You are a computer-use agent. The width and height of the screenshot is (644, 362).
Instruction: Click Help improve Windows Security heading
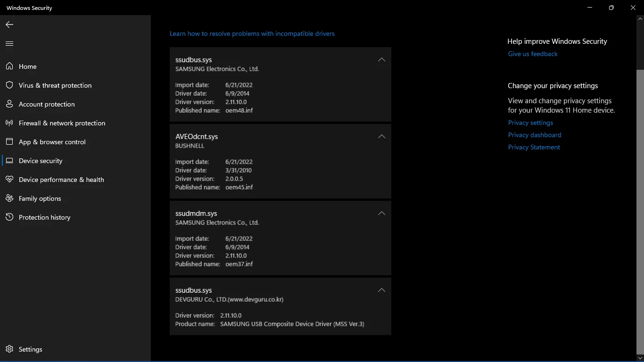pos(557,41)
